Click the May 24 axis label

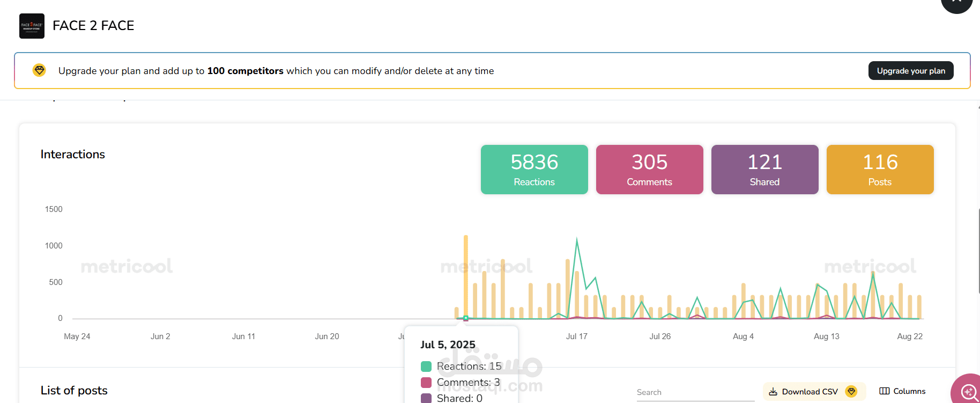pos(77,336)
